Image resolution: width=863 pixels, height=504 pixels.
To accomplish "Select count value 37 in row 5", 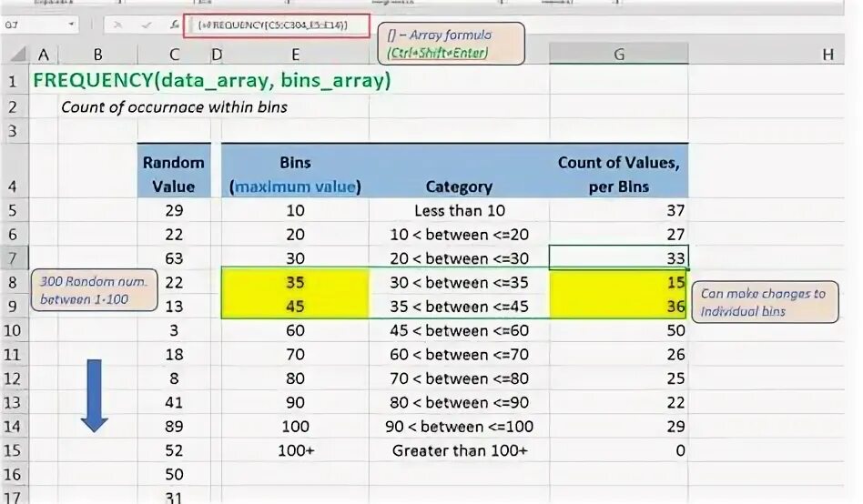I will pyautogui.click(x=619, y=210).
